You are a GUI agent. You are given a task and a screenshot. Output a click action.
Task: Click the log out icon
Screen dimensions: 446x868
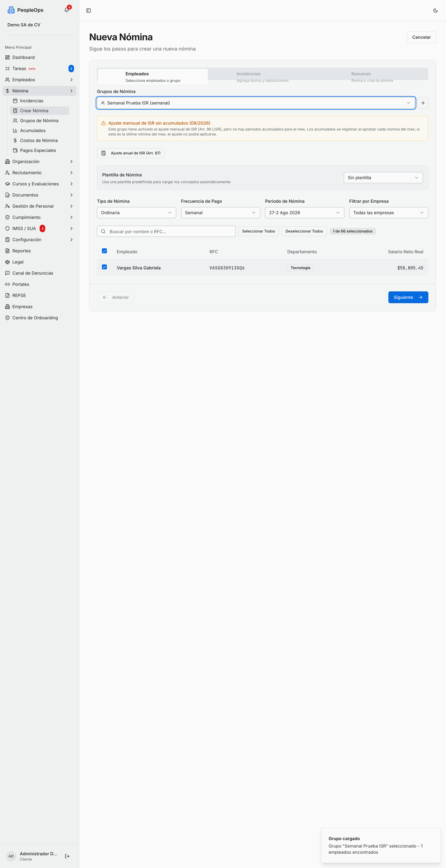(67, 856)
